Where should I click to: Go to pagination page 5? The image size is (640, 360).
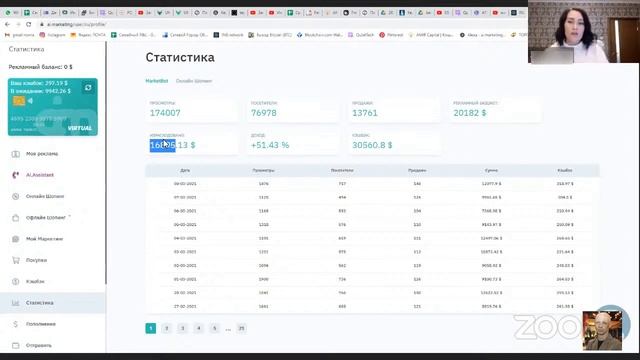click(214, 328)
